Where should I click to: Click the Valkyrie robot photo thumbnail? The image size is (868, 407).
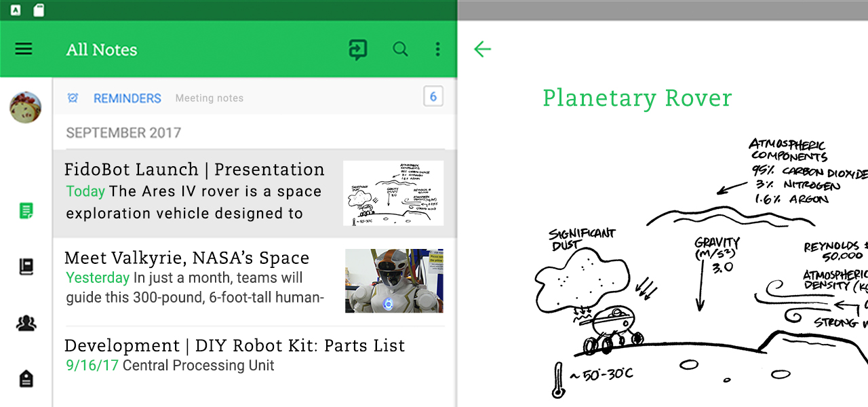pyautogui.click(x=394, y=280)
